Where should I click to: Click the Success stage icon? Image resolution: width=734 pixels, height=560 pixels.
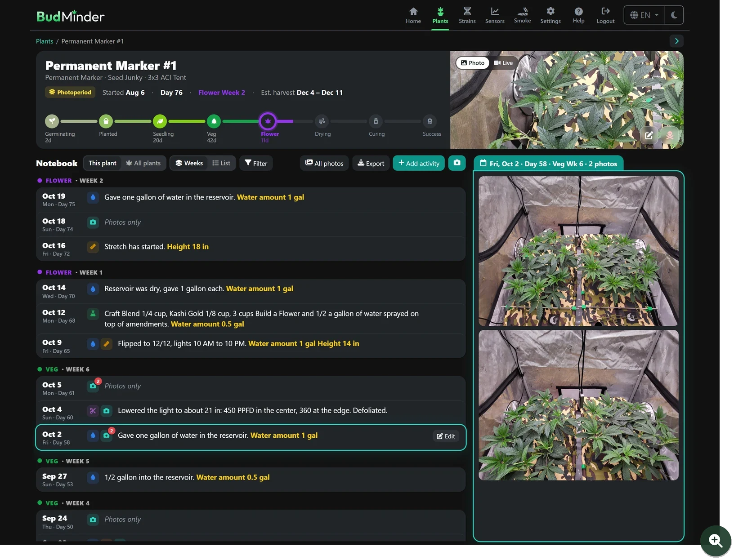point(430,121)
